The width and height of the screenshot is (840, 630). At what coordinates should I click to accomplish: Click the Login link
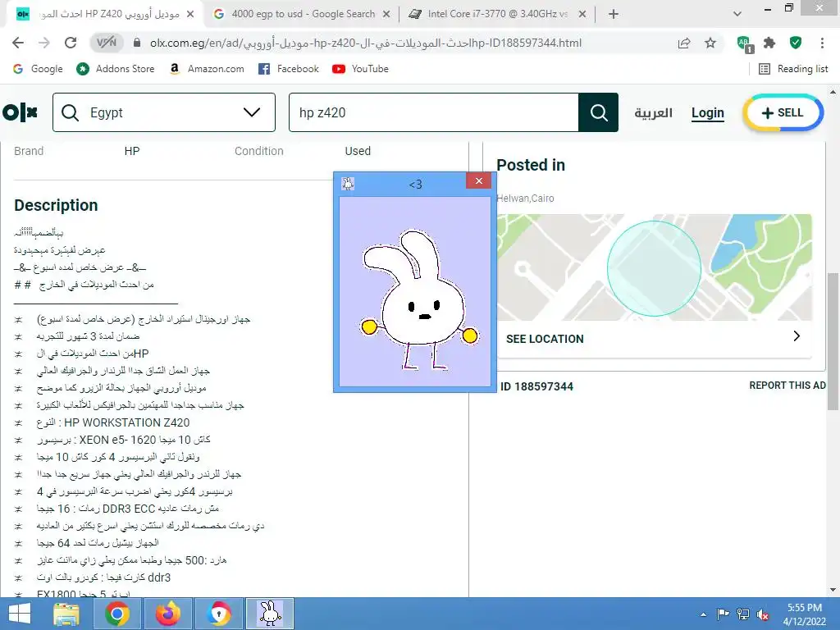(x=708, y=112)
